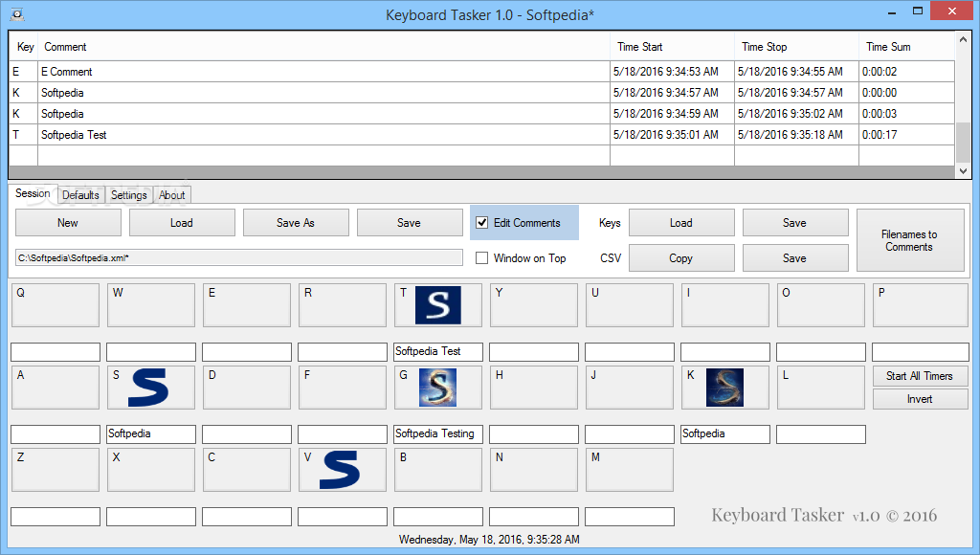Click the CSV Copy button
The height and width of the screenshot is (555, 980).
point(681,258)
